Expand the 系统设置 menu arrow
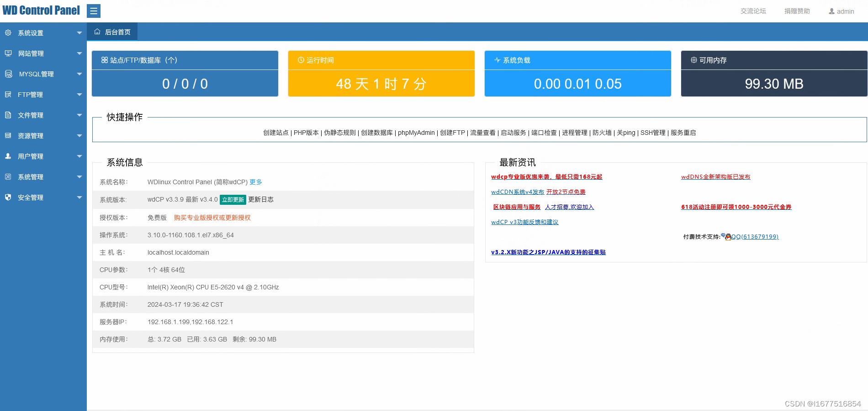The width and height of the screenshot is (868, 411). click(x=79, y=33)
